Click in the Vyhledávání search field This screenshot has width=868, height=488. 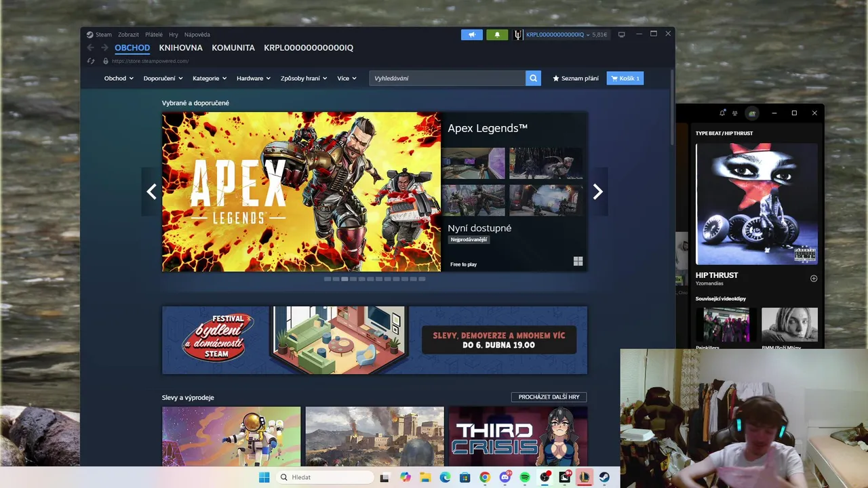click(448, 78)
